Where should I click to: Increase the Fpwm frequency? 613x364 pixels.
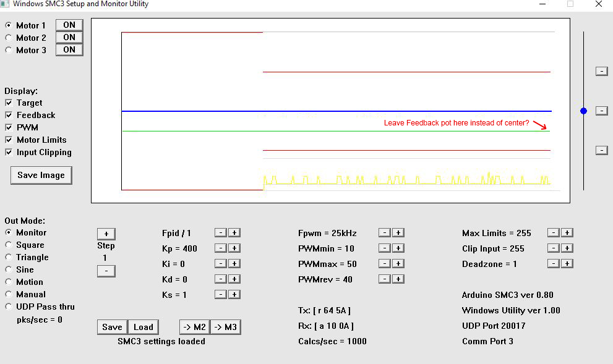pyautogui.click(x=398, y=233)
